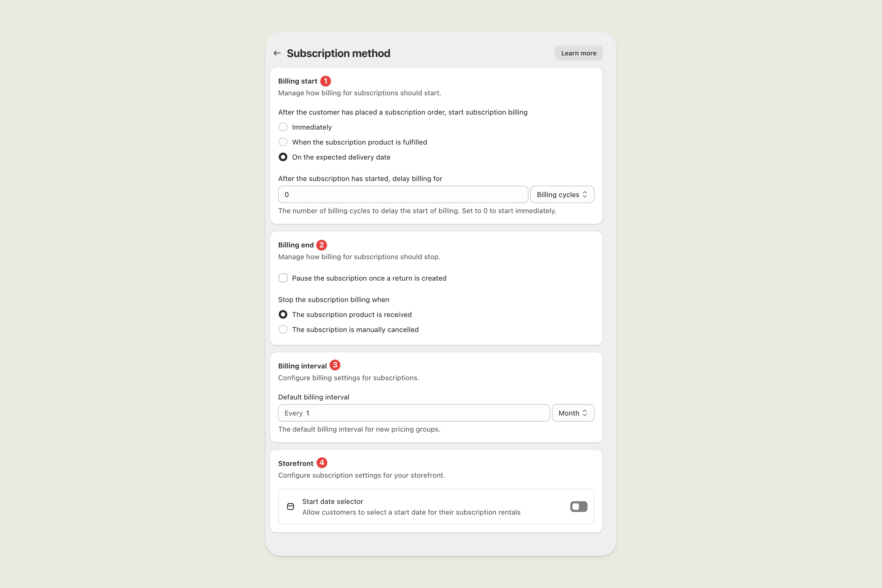Select the On the expected delivery date option
882x588 pixels.
(283, 157)
